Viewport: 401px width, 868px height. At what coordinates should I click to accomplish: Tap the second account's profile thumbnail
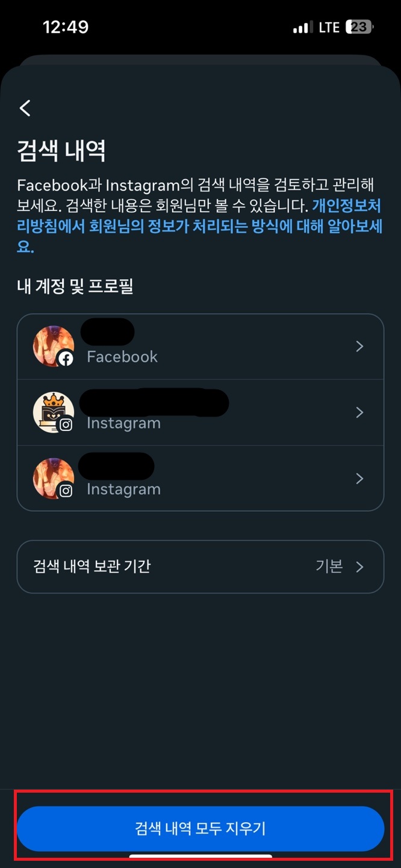tap(53, 412)
